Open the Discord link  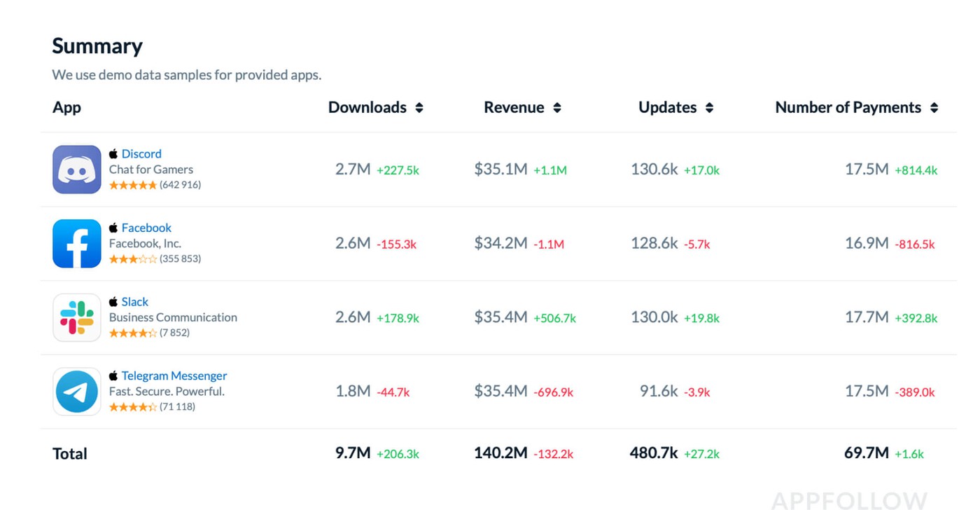tap(141, 153)
